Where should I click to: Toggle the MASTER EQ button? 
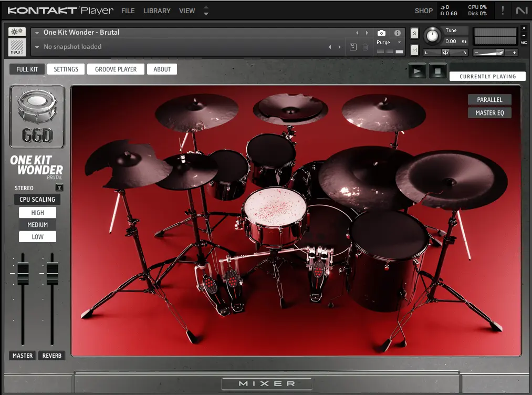pyautogui.click(x=489, y=112)
